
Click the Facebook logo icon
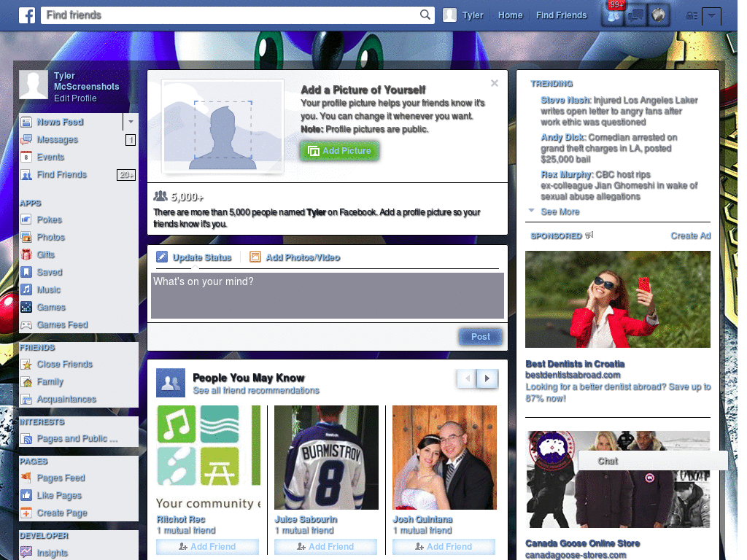click(x=27, y=15)
